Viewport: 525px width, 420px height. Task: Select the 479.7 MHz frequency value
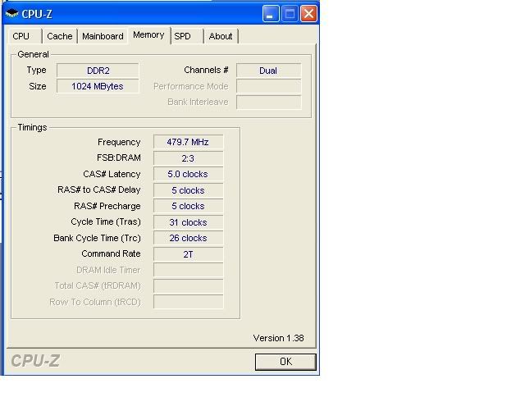pyautogui.click(x=188, y=142)
